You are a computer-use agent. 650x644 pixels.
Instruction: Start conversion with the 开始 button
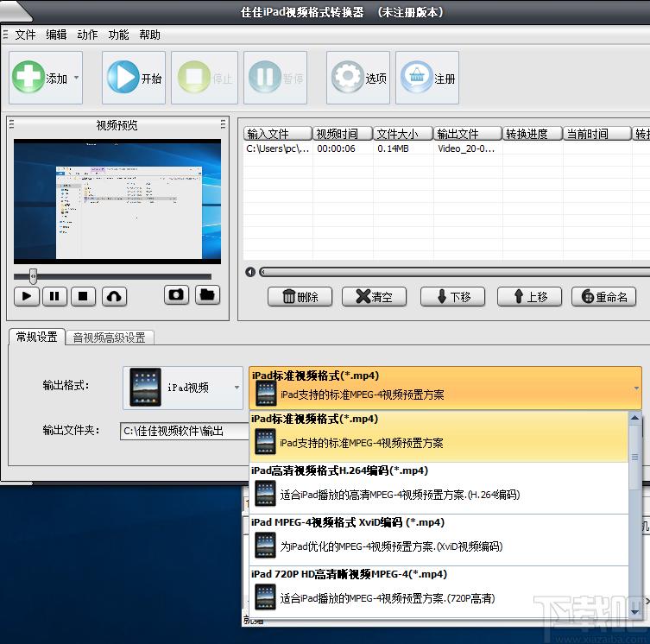pyautogui.click(x=134, y=78)
